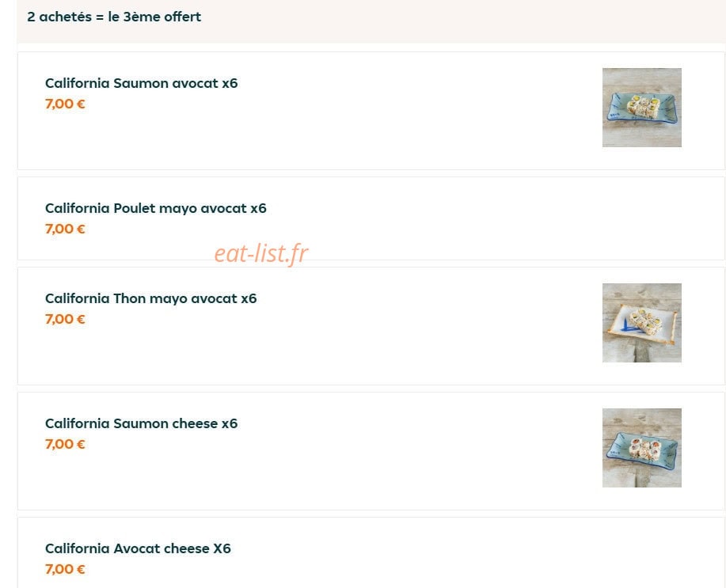
Task: Select California Saumon avocat x6 title
Action: click(141, 83)
